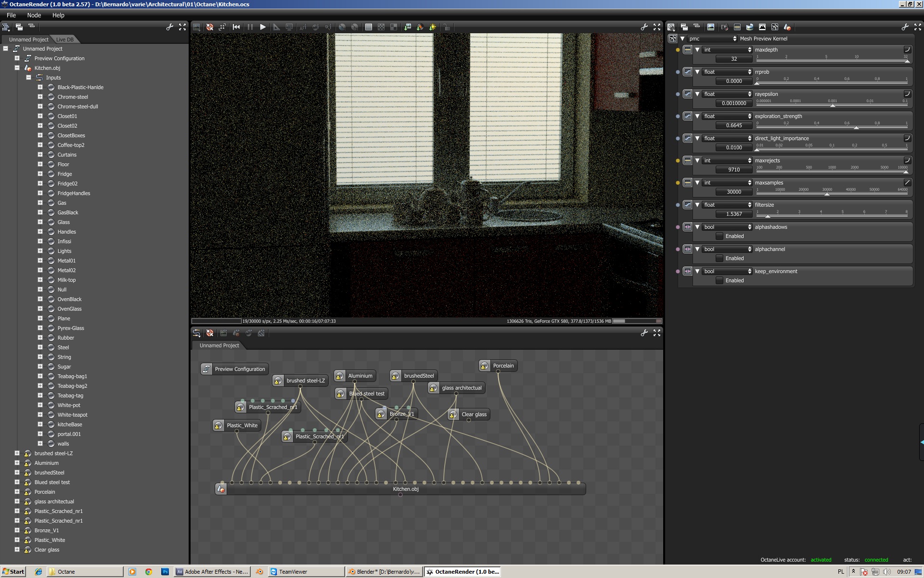Click the filtersize value field

click(x=733, y=214)
